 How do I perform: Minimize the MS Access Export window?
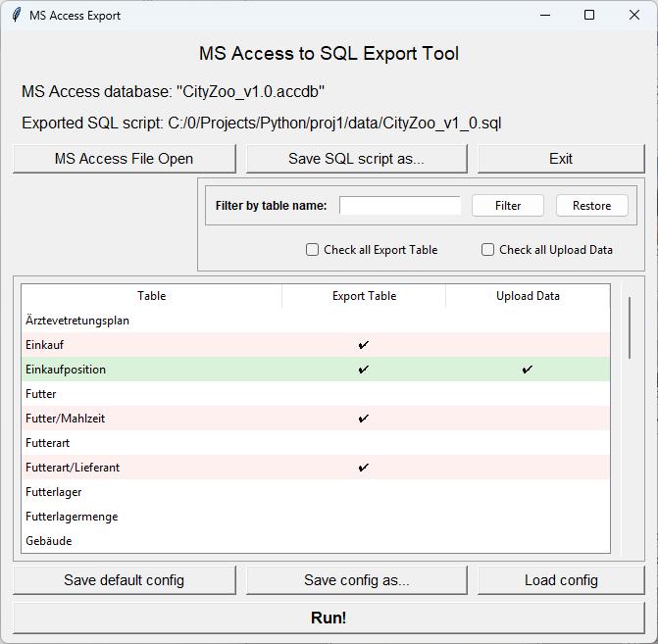point(545,15)
